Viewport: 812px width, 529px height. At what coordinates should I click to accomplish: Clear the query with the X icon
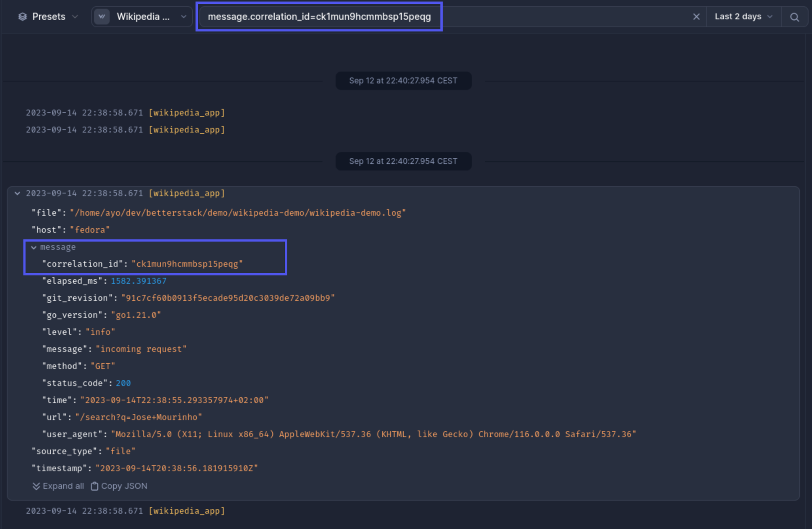pyautogui.click(x=696, y=17)
